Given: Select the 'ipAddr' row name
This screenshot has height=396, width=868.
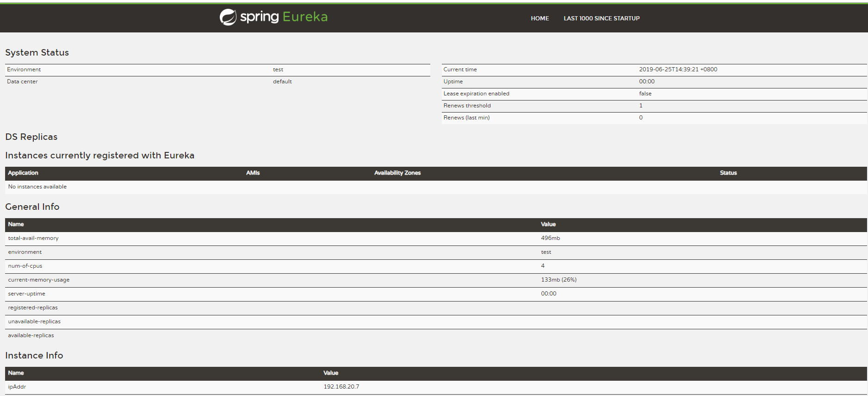Looking at the screenshot, I should click(x=17, y=387).
